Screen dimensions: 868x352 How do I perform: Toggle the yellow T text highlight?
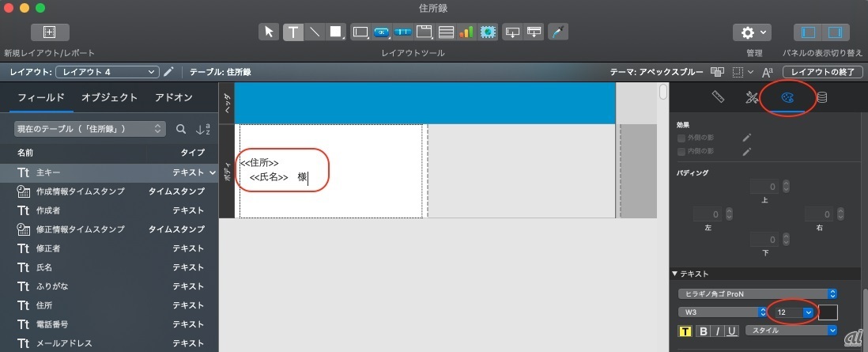685,331
